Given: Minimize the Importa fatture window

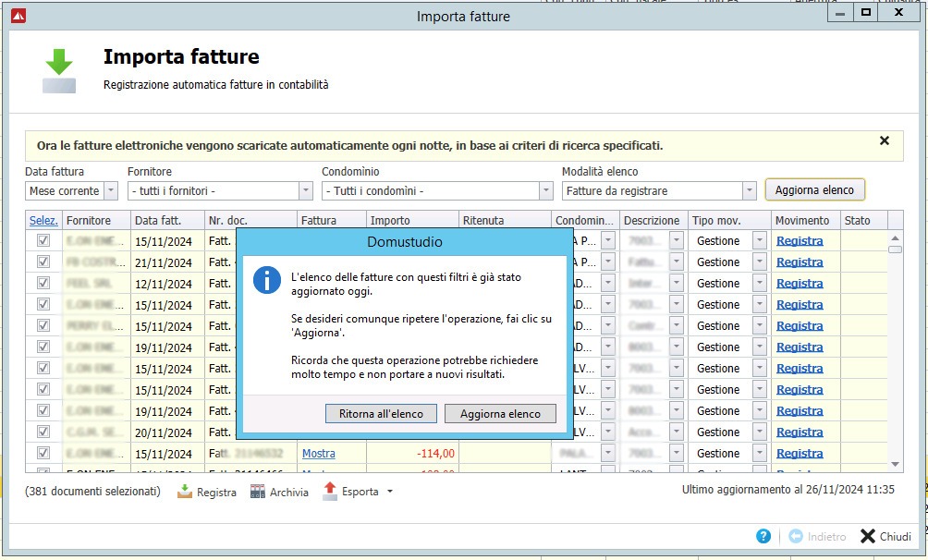Looking at the screenshot, I should pyautogui.click(x=840, y=12).
